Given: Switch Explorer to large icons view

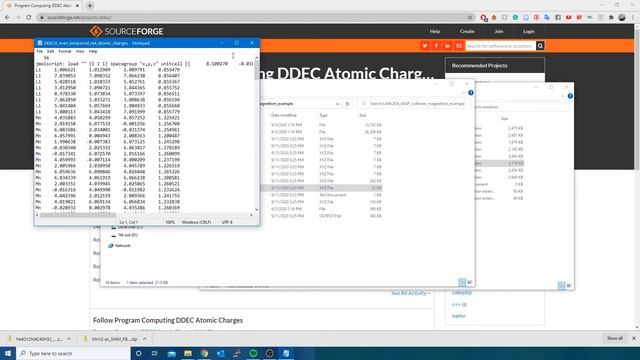Looking at the screenshot, I should point(469,282).
